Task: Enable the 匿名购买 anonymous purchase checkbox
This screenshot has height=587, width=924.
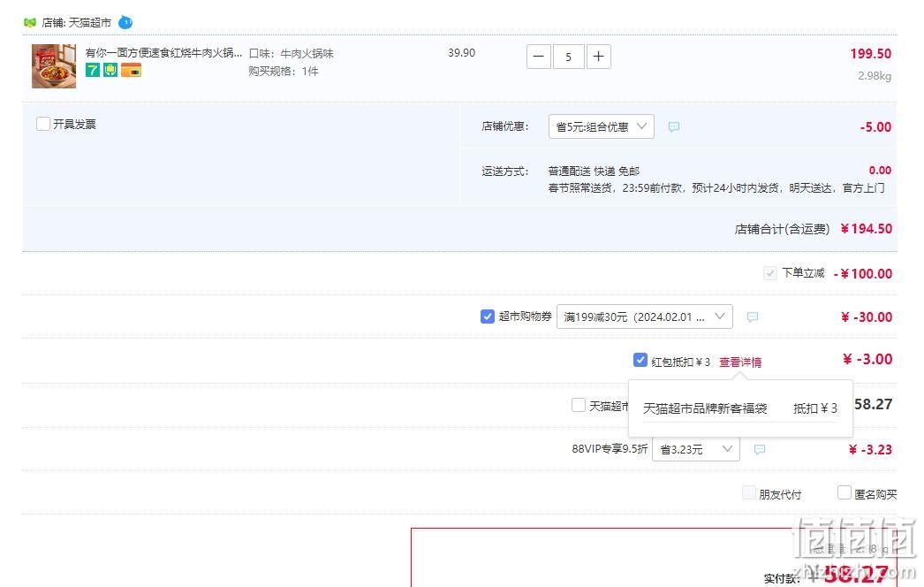Action: click(x=844, y=492)
